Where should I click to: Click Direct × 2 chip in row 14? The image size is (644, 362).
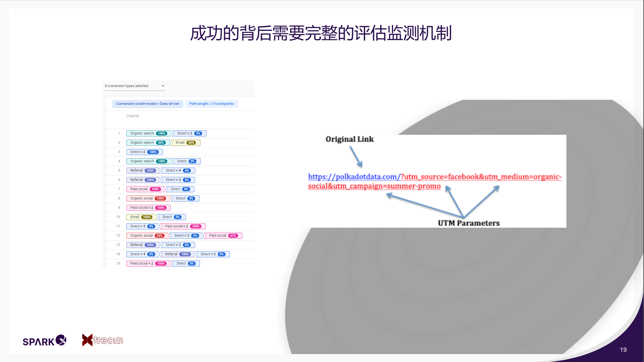click(213, 254)
